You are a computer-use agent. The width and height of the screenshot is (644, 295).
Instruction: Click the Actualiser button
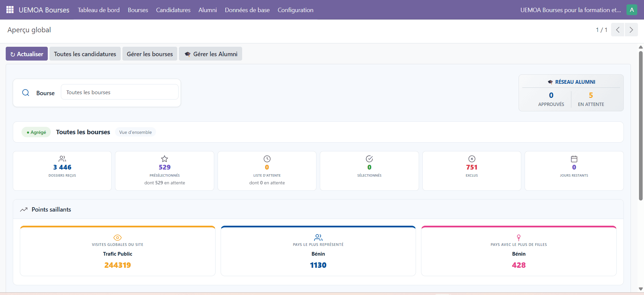[27, 54]
